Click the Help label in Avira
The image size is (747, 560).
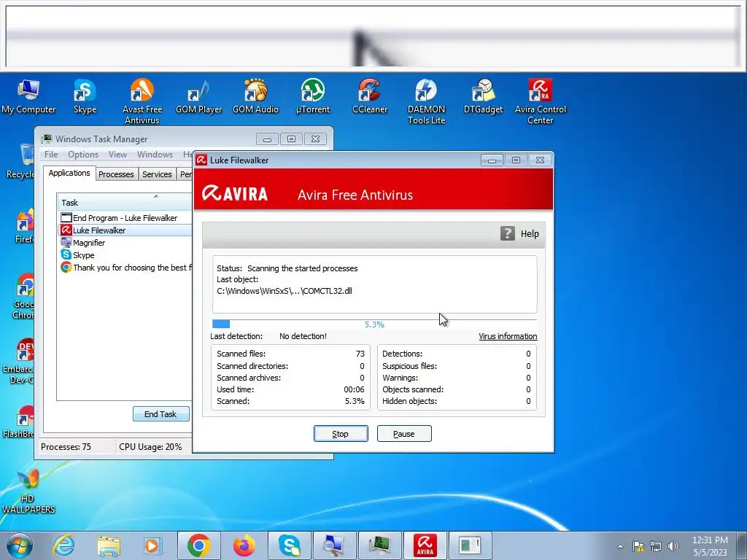[530, 234]
